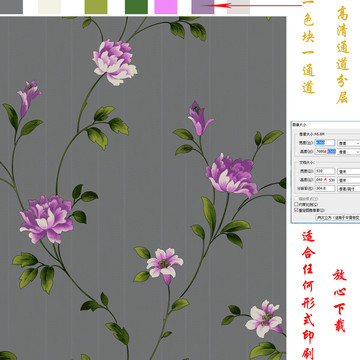Pick the dark green color swatch
The height and width of the screenshot is (360, 360).
136,7
